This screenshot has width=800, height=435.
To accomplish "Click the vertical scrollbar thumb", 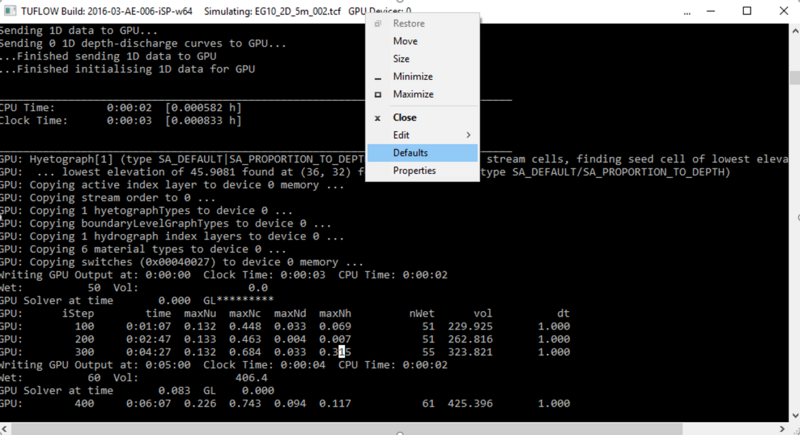I will pyautogui.click(x=795, y=78).
